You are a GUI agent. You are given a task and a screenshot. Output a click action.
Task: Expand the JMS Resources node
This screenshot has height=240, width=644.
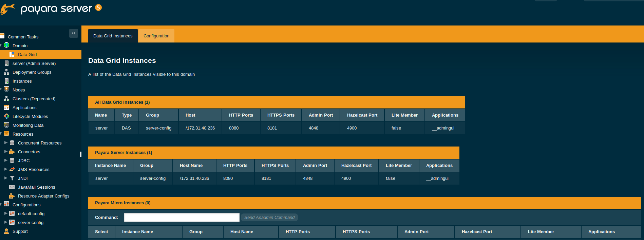pyautogui.click(x=6, y=169)
